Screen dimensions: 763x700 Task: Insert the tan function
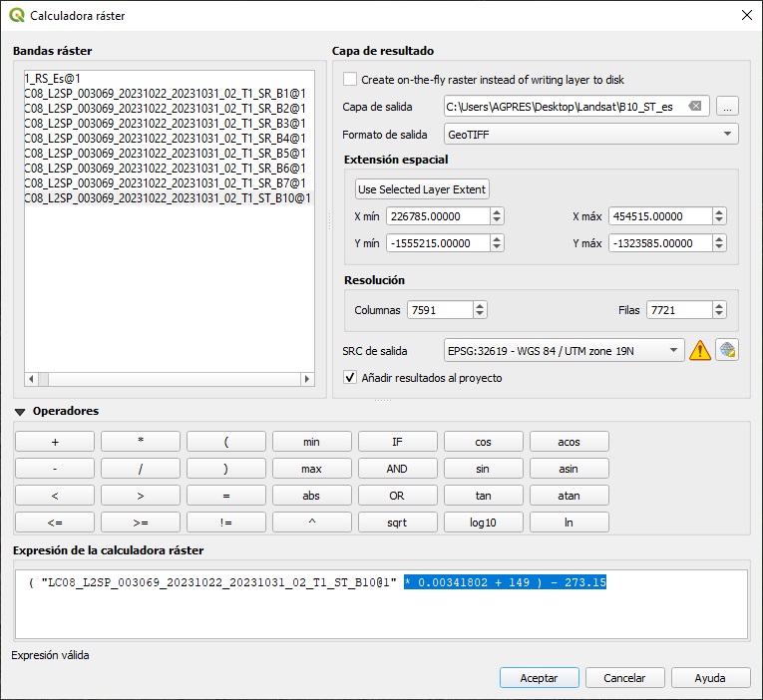[483, 496]
